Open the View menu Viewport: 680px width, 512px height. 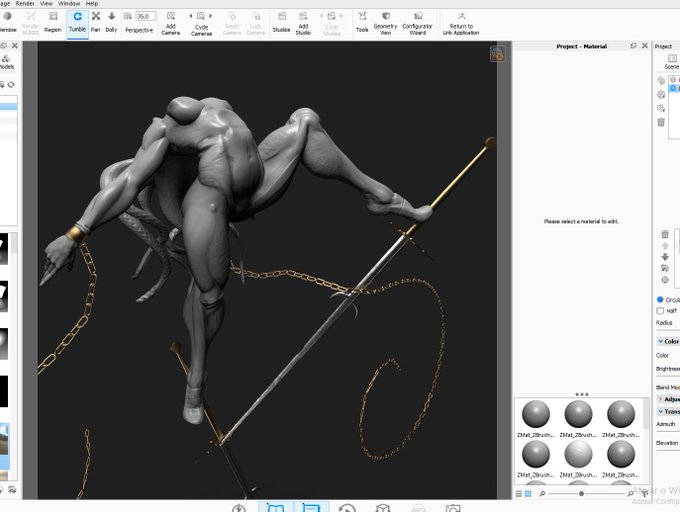46,3
